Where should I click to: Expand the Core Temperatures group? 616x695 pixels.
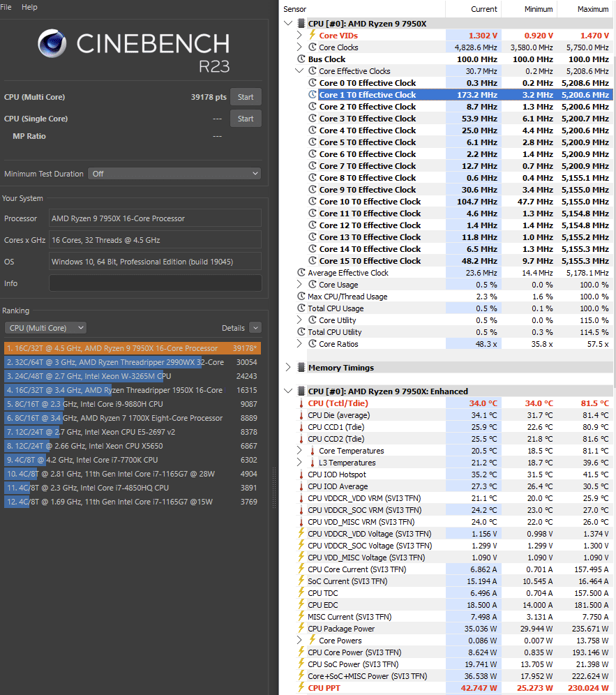click(299, 450)
